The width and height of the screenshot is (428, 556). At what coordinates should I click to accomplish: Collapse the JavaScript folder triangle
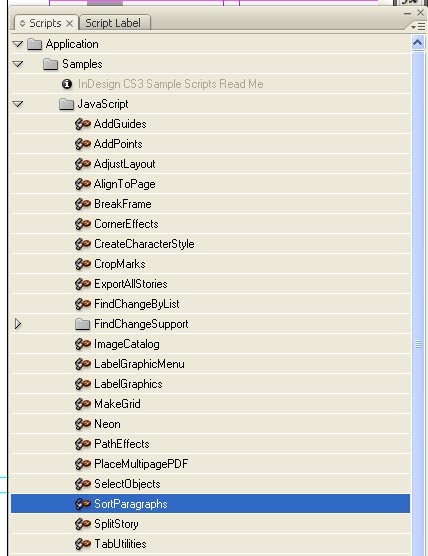point(18,104)
